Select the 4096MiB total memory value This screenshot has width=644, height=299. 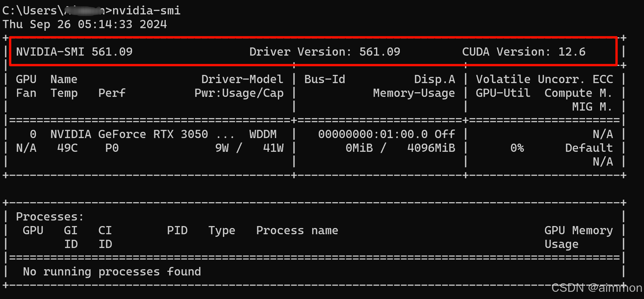(x=431, y=148)
